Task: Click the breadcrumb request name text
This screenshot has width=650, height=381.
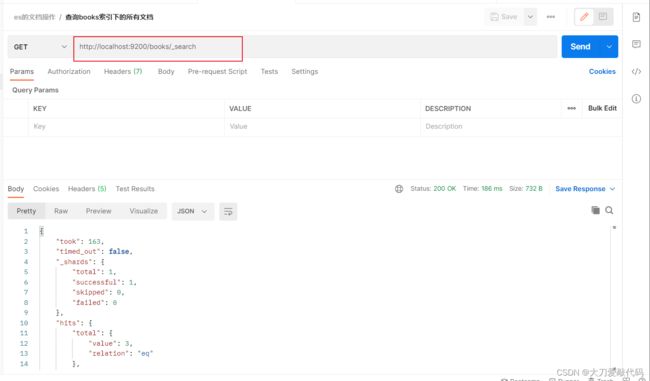Action: point(109,17)
